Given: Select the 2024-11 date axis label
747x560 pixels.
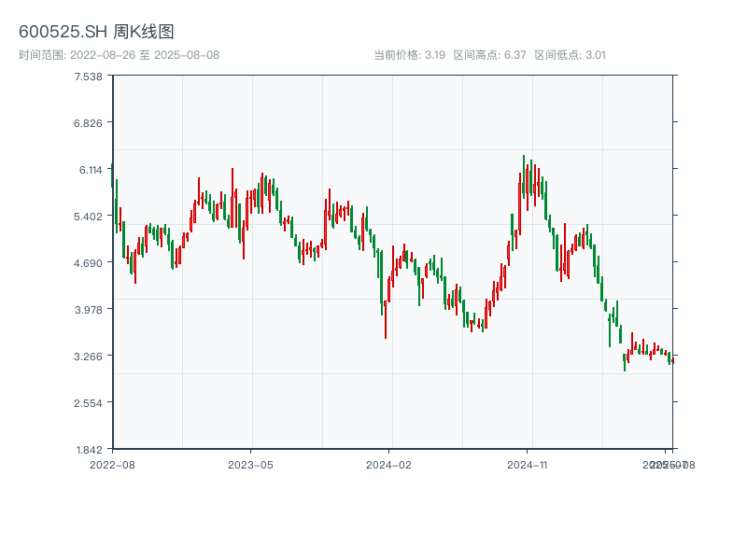Looking at the screenshot, I should pyautogui.click(x=527, y=464).
